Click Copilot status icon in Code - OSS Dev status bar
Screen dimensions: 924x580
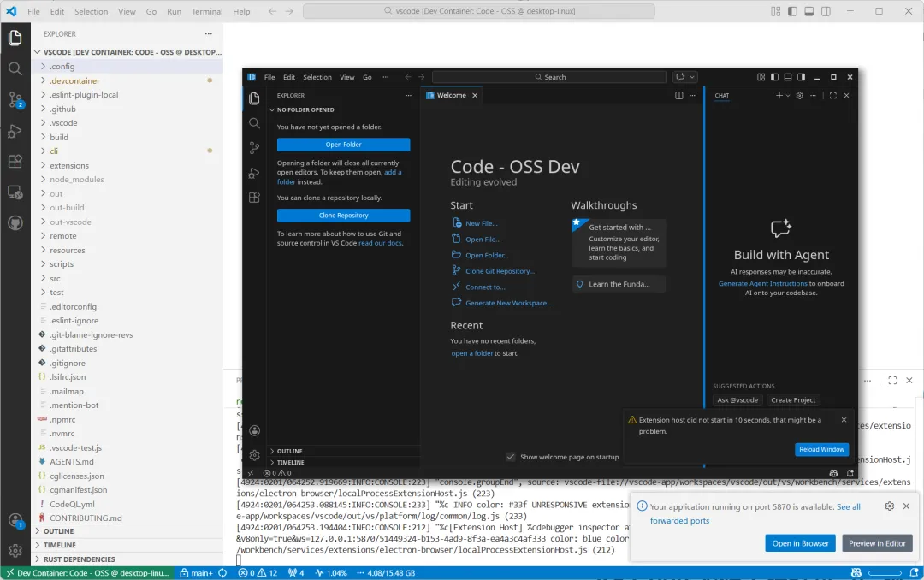pos(833,473)
